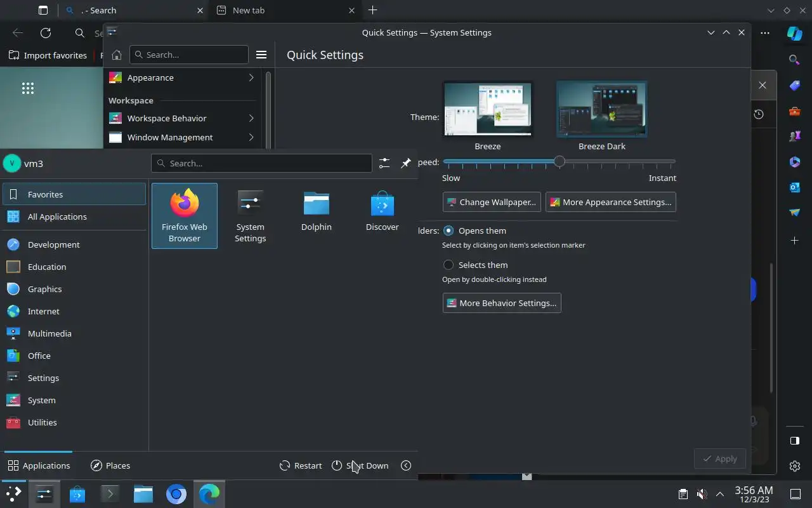The image size is (812, 508).
Task: Expand Workspace Behavior settings
Action: [x=183, y=118]
